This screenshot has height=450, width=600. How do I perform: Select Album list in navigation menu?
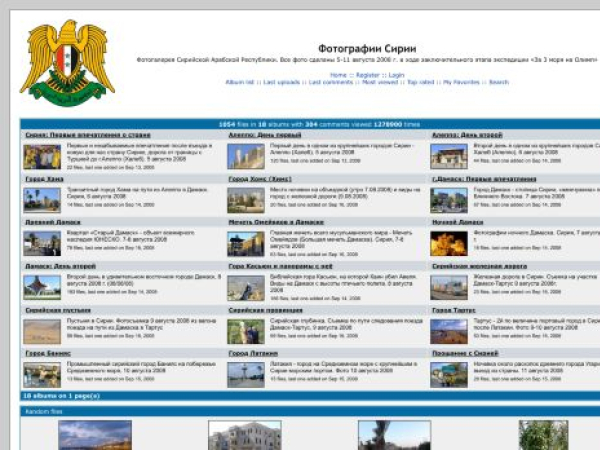[x=240, y=82]
